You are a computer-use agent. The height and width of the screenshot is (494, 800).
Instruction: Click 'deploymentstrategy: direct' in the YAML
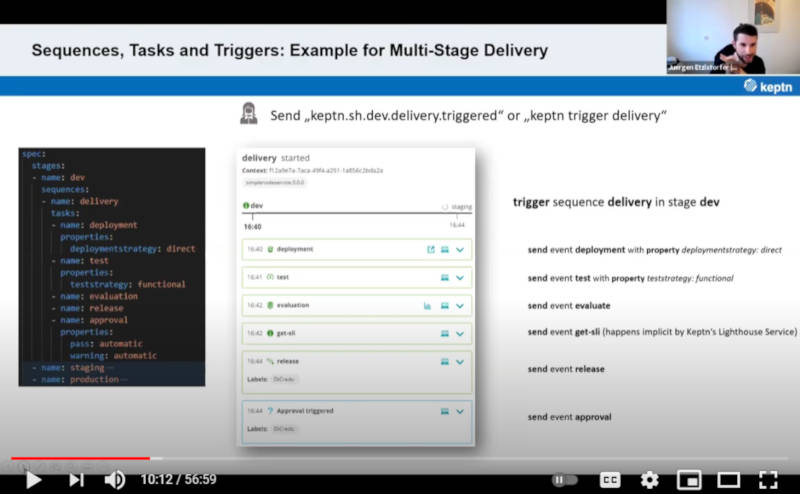pos(132,249)
